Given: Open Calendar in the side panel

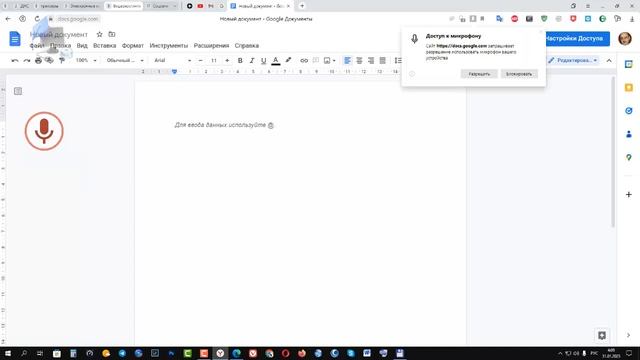Looking at the screenshot, I should [x=629, y=64].
